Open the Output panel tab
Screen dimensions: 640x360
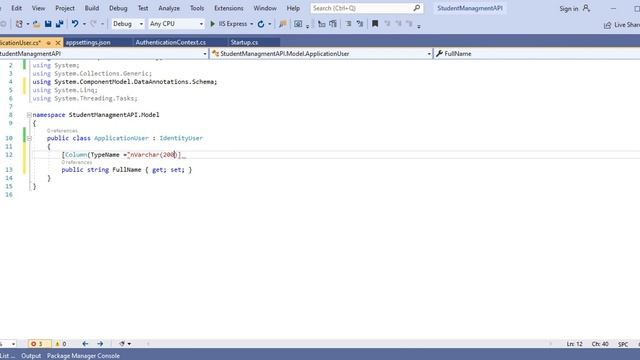31,356
